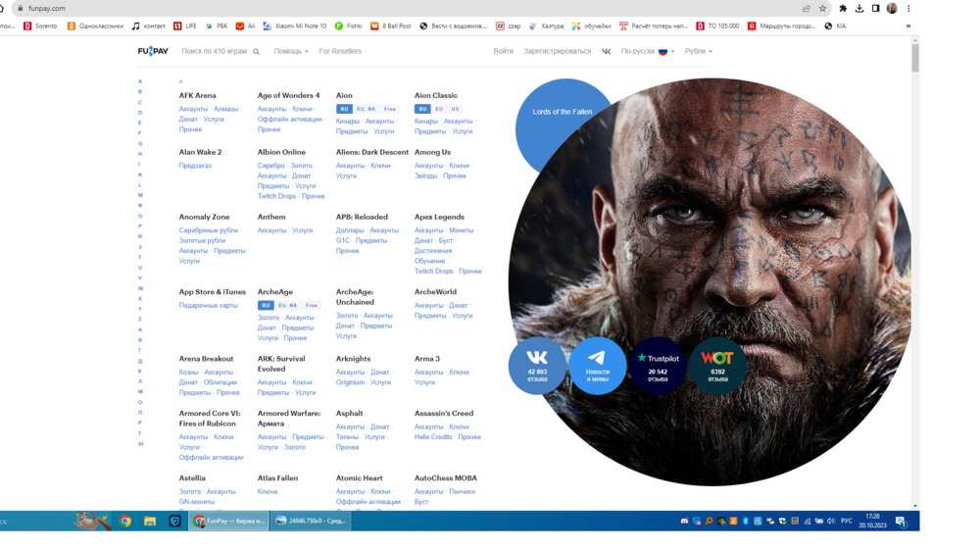
Task: Open the 8 Ball Pool bookmark
Action: 391,26
